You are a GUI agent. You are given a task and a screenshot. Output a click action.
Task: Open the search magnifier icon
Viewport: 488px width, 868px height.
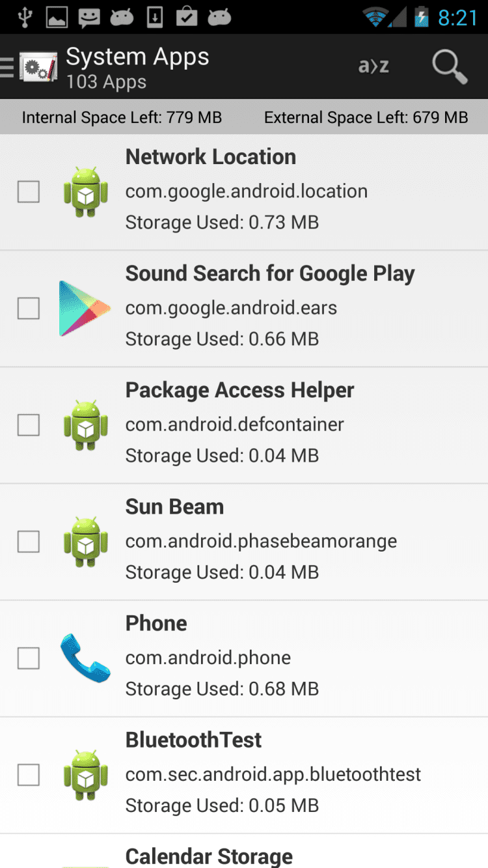click(x=450, y=66)
